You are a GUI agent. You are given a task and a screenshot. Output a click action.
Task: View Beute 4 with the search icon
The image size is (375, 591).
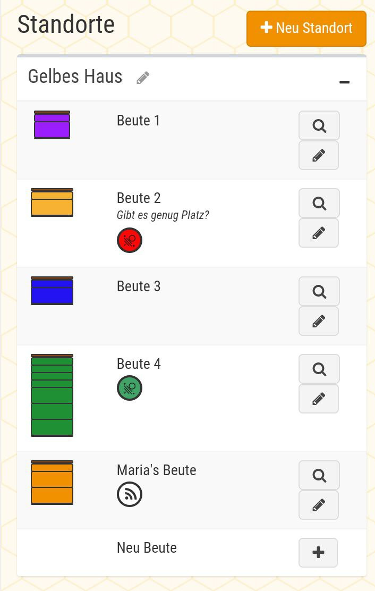click(319, 369)
